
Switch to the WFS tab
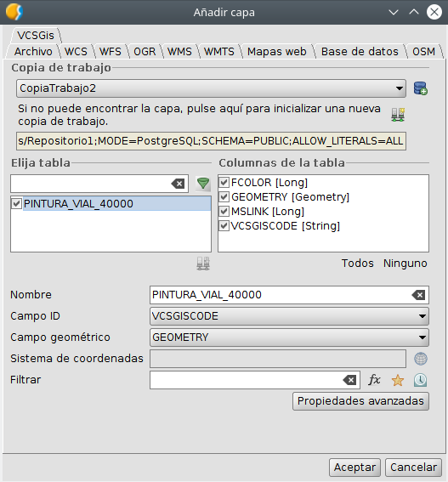[x=110, y=51]
